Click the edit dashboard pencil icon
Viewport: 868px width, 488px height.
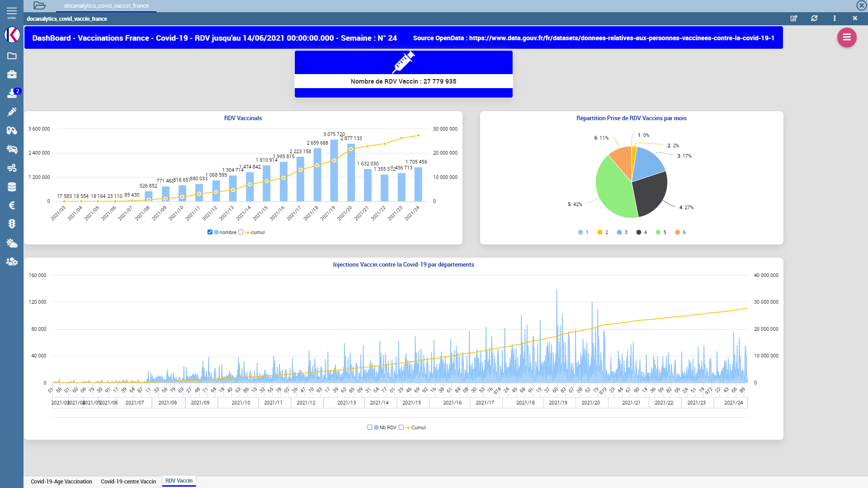[794, 19]
